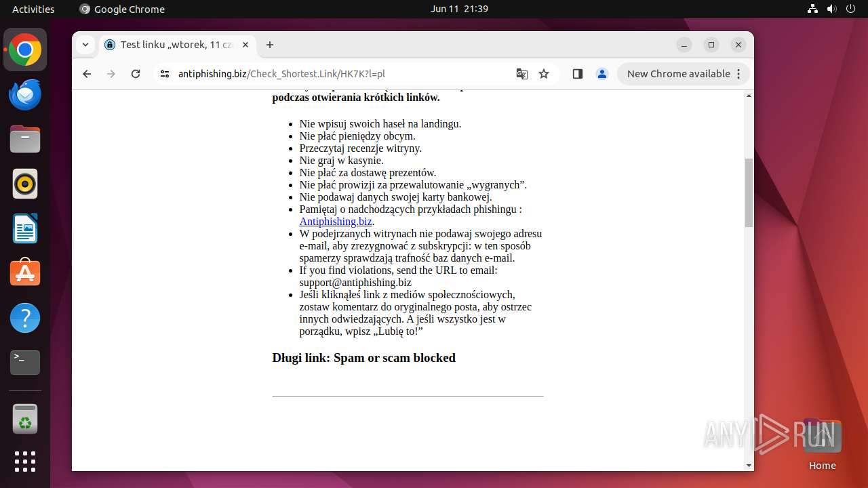Open the Chrome profile avatar menu

point(602,74)
